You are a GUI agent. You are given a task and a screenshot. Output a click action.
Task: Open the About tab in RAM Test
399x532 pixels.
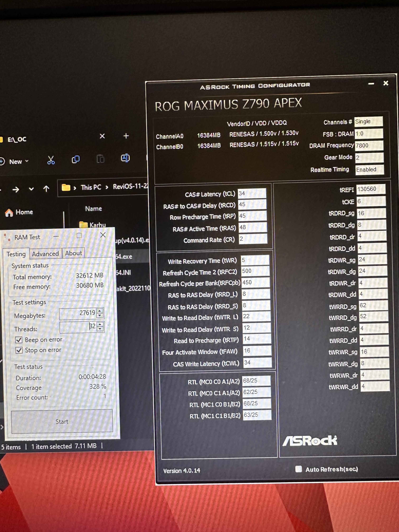point(73,253)
